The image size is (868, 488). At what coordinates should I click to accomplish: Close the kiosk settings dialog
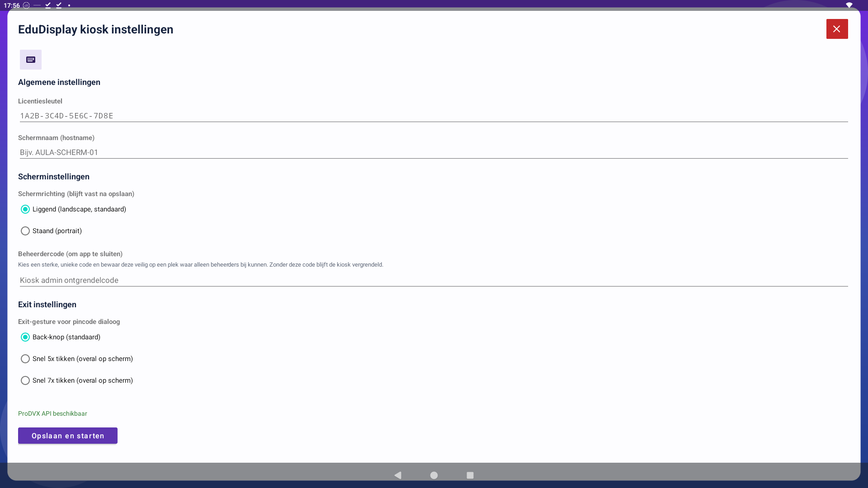(837, 29)
